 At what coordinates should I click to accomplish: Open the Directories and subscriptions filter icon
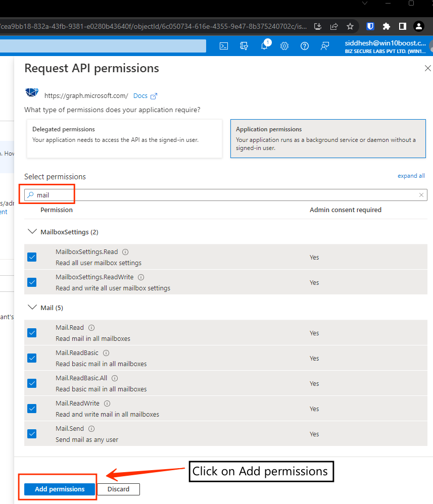[244, 46]
